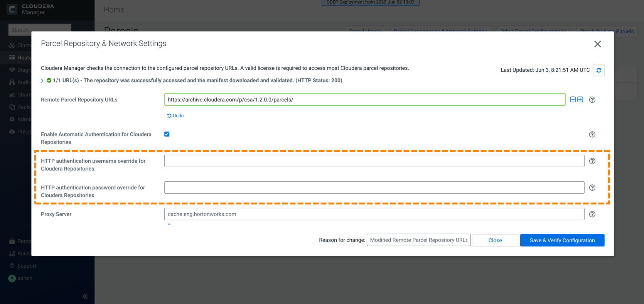Open help for Automatic Authentication setting
644x304 pixels.
click(592, 135)
